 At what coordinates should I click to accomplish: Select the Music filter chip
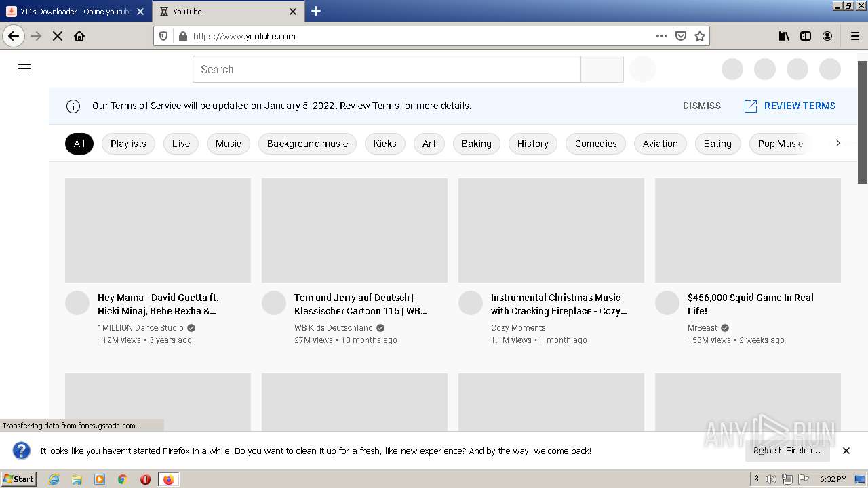(229, 144)
